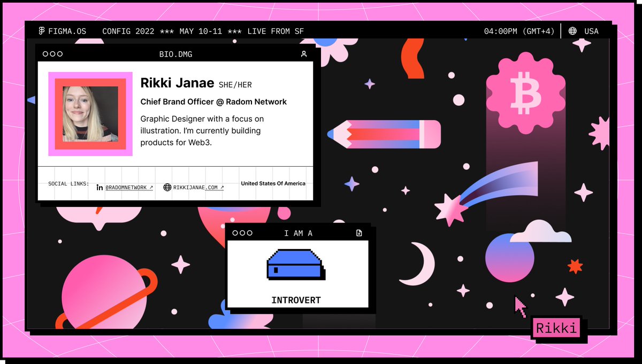
Task: Click the Bitcoin badge illustration
Action: pyautogui.click(x=526, y=94)
